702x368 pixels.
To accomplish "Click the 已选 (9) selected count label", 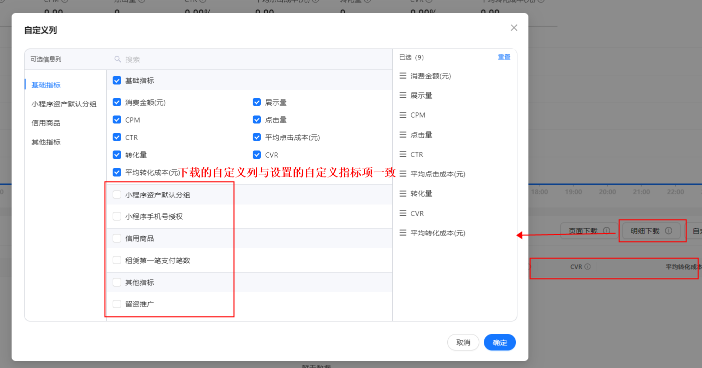I will [x=411, y=57].
